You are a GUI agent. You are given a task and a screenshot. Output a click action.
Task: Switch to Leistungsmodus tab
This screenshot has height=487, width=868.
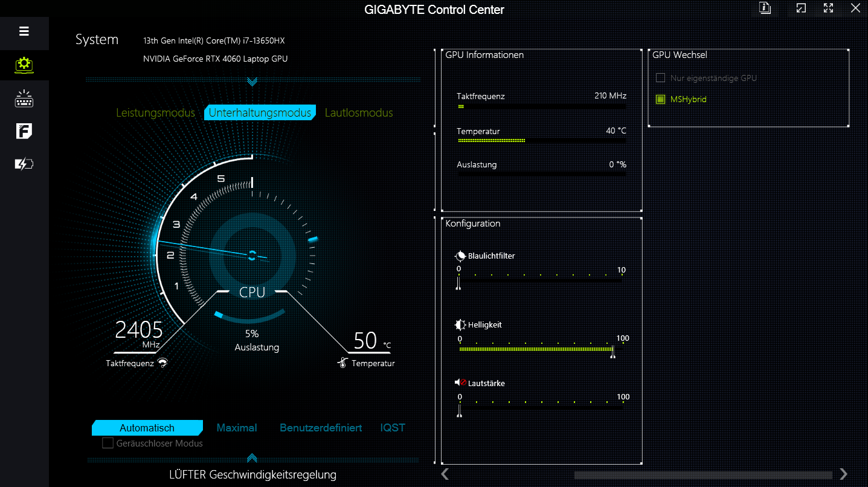click(155, 113)
